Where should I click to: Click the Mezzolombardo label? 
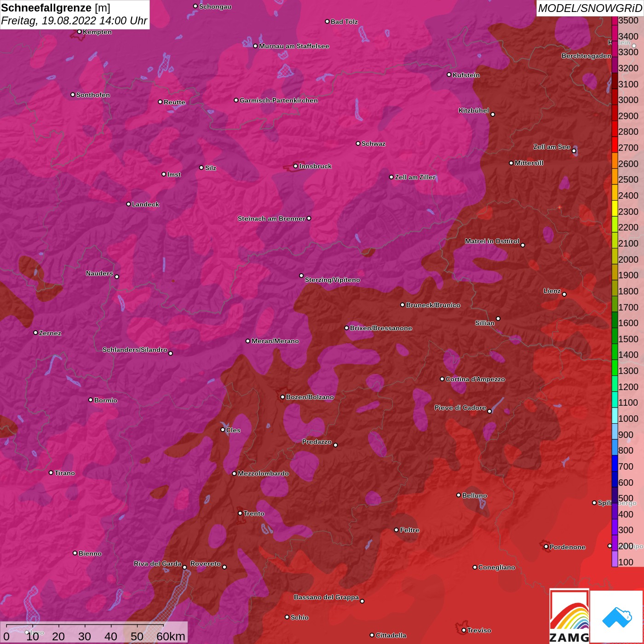(x=263, y=473)
